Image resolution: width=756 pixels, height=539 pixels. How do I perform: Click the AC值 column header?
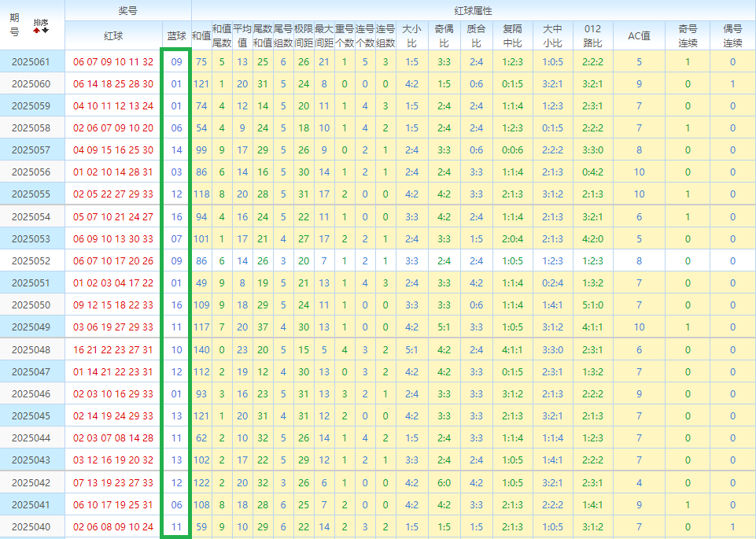(x=639, y=36)
